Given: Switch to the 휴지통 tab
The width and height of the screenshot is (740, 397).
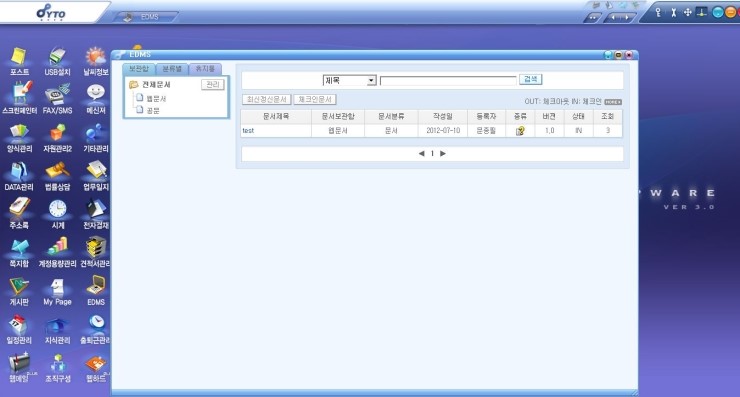Looking at the screenshot, I should coord(205,69).
